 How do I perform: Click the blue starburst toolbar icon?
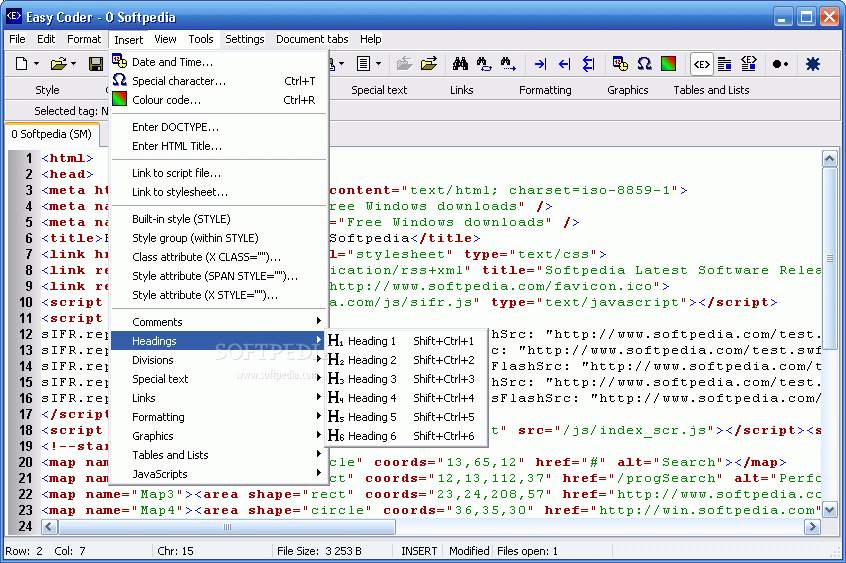(813, 64)
